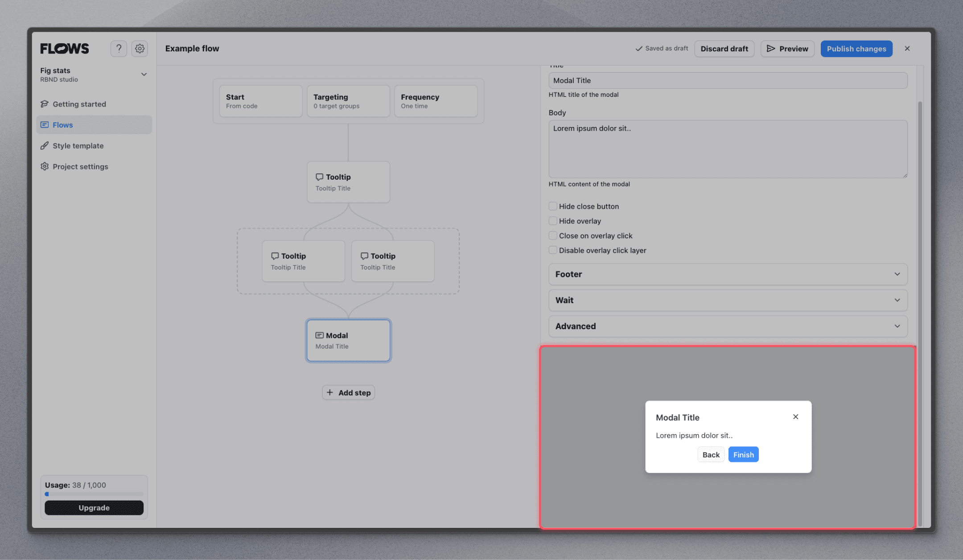
Task: Select the Frequency One time node
Action: [x=436, y=101]
